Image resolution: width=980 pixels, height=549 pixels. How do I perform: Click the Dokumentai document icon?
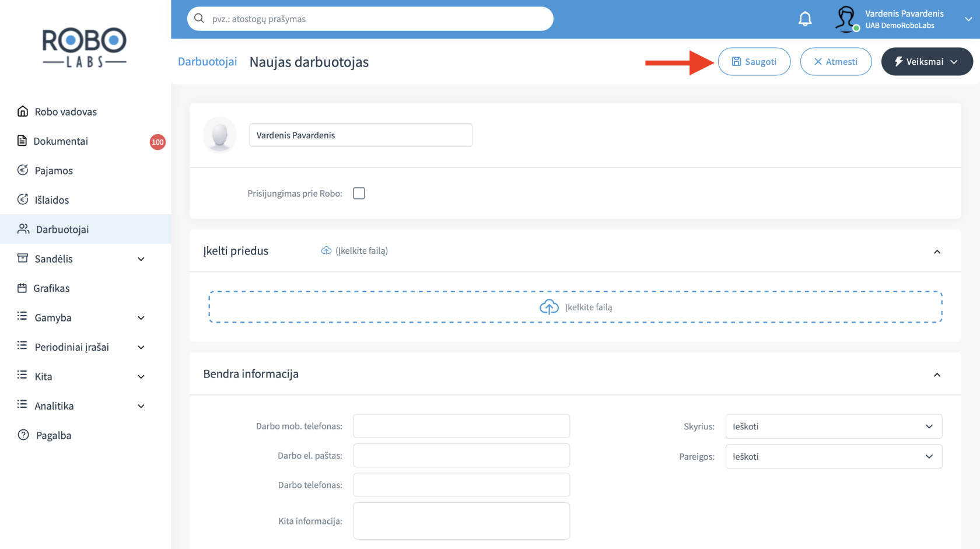22,141
